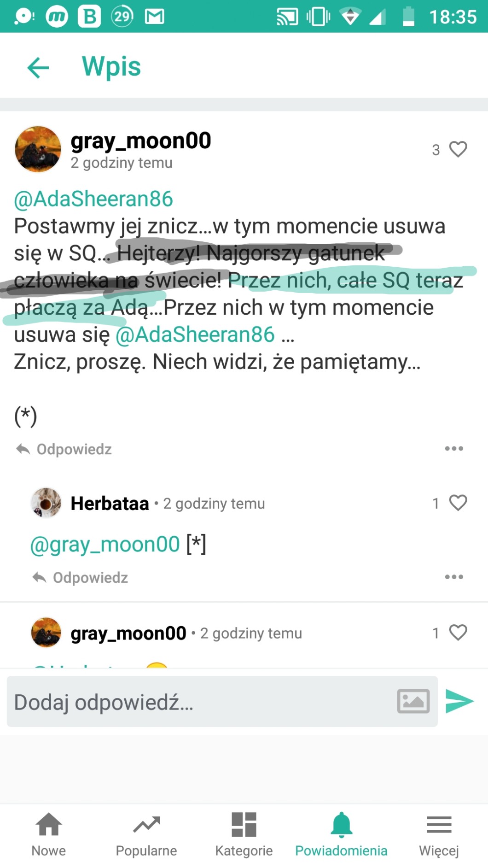Screen dimensions: 488x868
Task: Open more options for Herbataa's reply
Action: 454,577
